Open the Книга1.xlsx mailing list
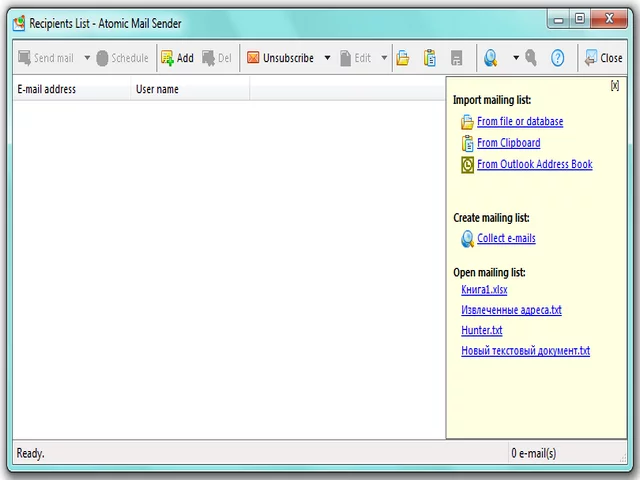 [484, 290]
